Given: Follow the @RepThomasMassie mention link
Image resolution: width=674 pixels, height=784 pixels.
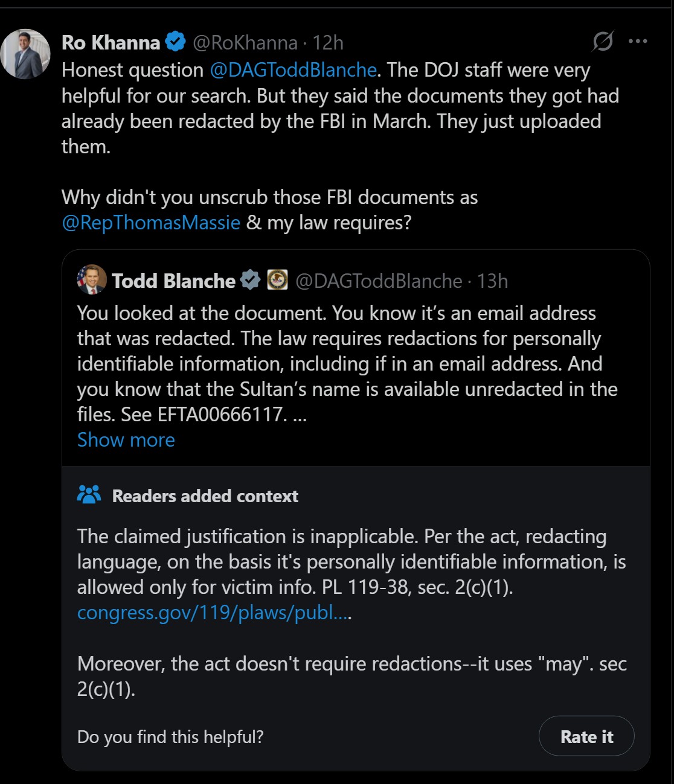Looking at the screenshot, I should (x=151, y=223).
